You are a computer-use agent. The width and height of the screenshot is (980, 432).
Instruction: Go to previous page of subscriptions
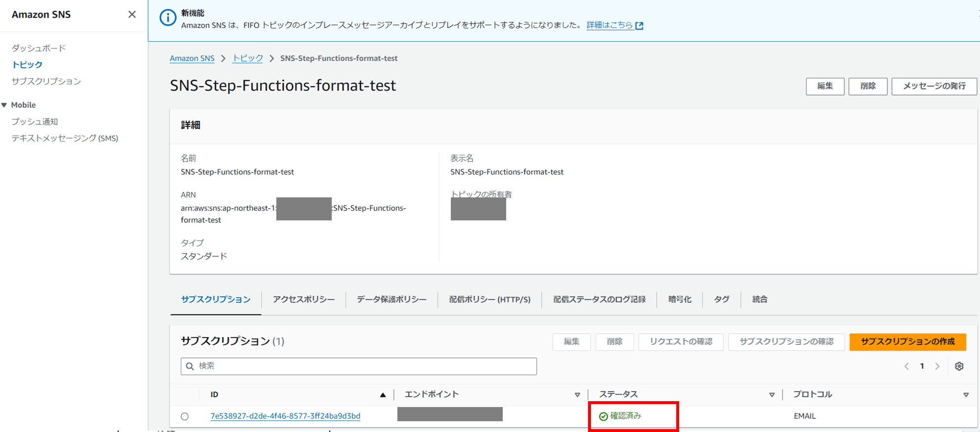[x=906, y=366]
